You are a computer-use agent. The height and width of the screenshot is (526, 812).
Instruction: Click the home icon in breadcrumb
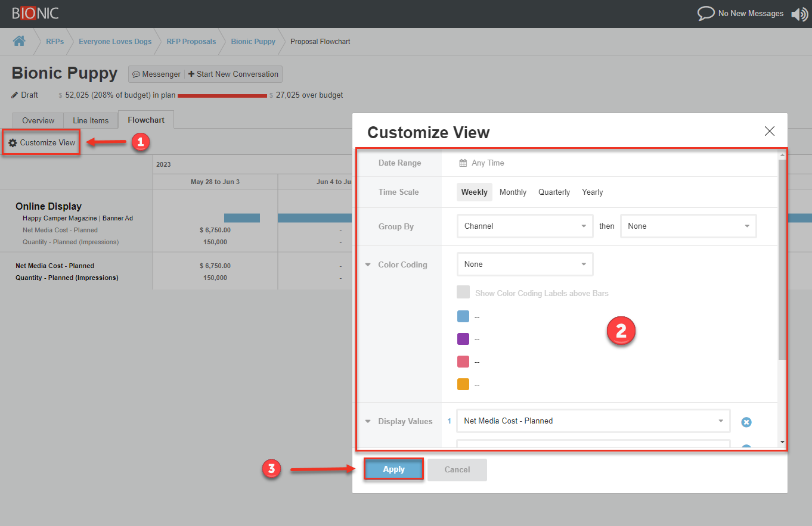(x=19, y=41)
